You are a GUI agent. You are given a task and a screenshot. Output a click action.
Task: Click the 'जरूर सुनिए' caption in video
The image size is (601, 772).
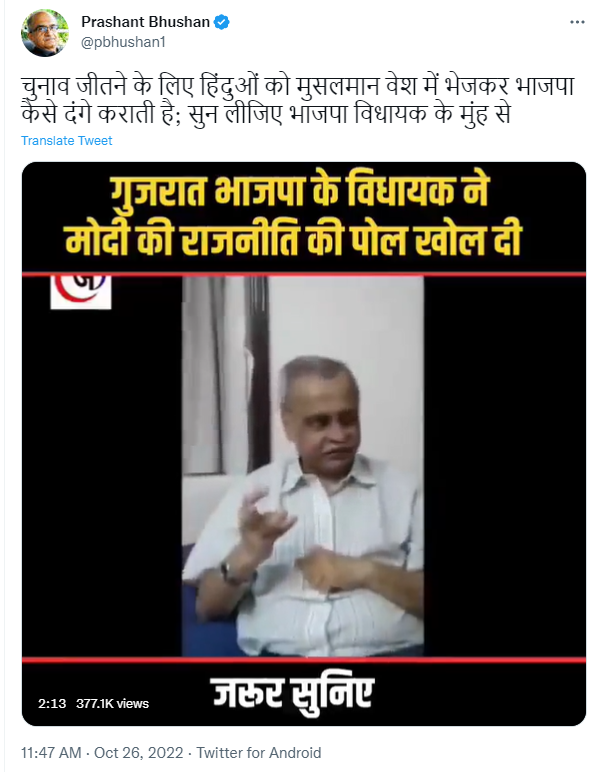293,694
